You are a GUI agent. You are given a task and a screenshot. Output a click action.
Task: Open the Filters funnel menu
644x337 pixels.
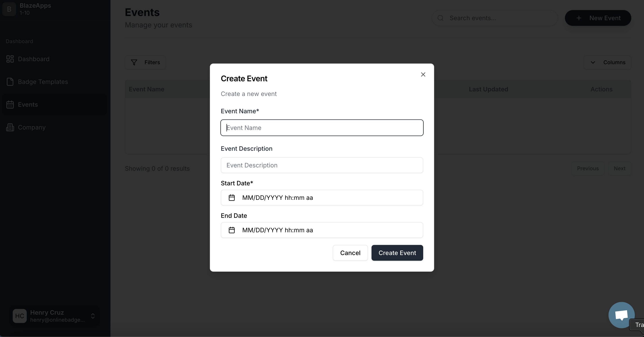point(145,62)
